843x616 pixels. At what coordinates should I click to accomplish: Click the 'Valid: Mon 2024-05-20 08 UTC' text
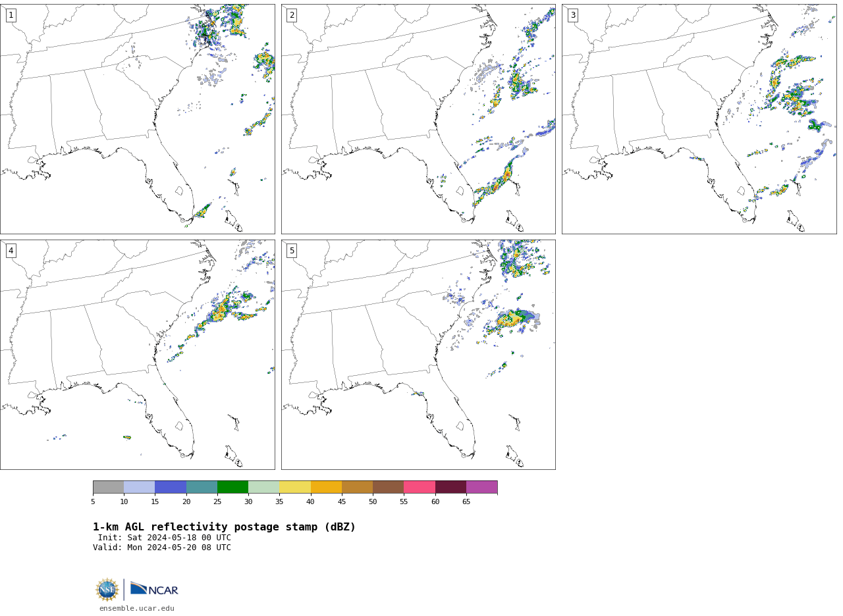pos(162,548)
